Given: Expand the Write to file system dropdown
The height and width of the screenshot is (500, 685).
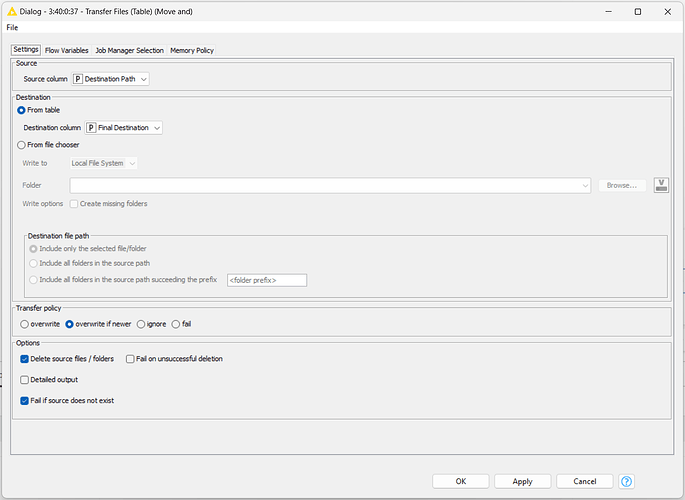Looking at the screenshot, I should (x=103, y=163).
